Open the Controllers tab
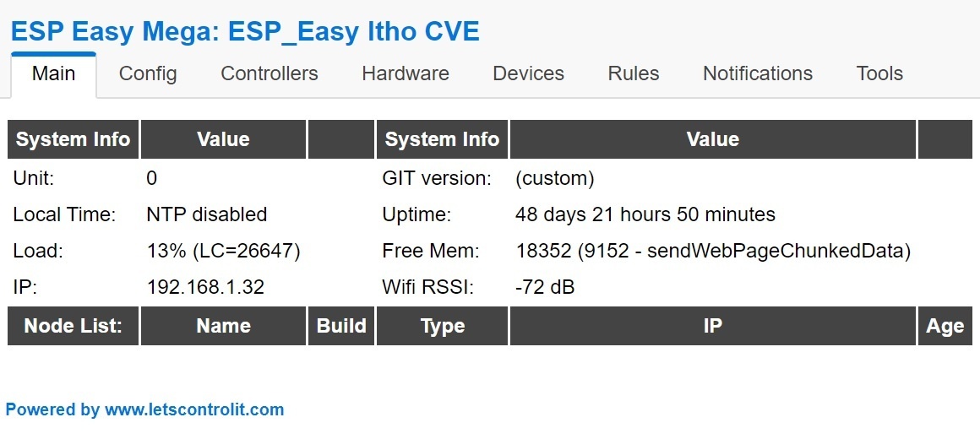The height and width of the screenshot is (439, 980). [269, 74]
